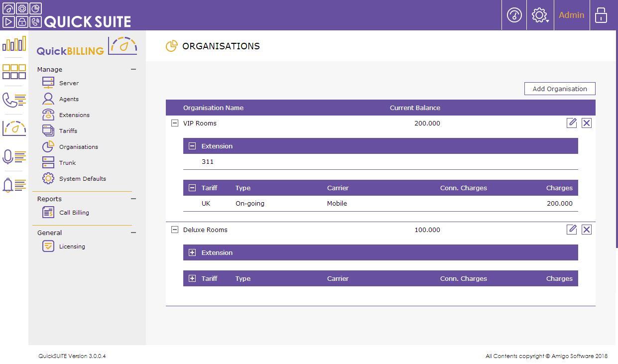The image size is (618, 364).
Task: Open the bar chart icon in left rail
Action: coord(14,44)
